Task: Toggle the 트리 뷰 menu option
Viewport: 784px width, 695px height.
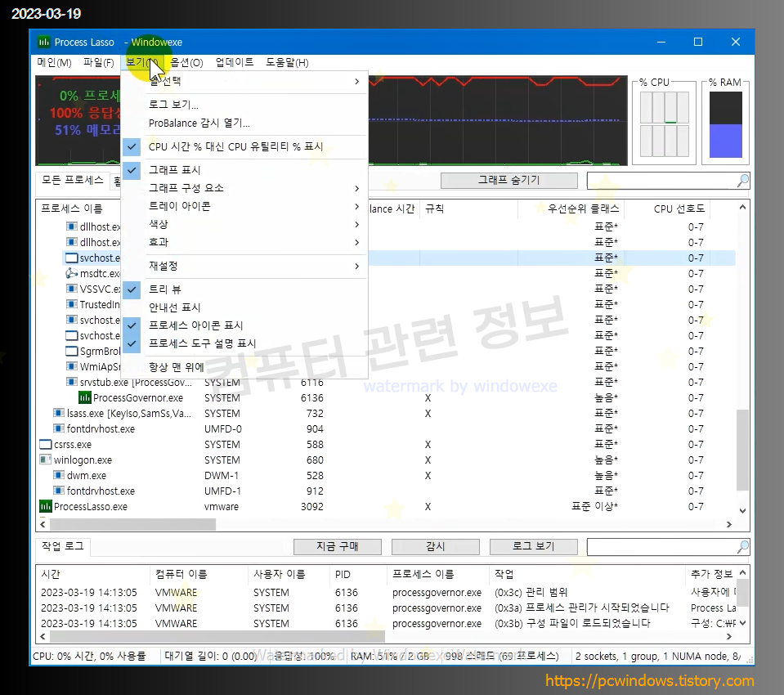Action: tap(245, 289)
